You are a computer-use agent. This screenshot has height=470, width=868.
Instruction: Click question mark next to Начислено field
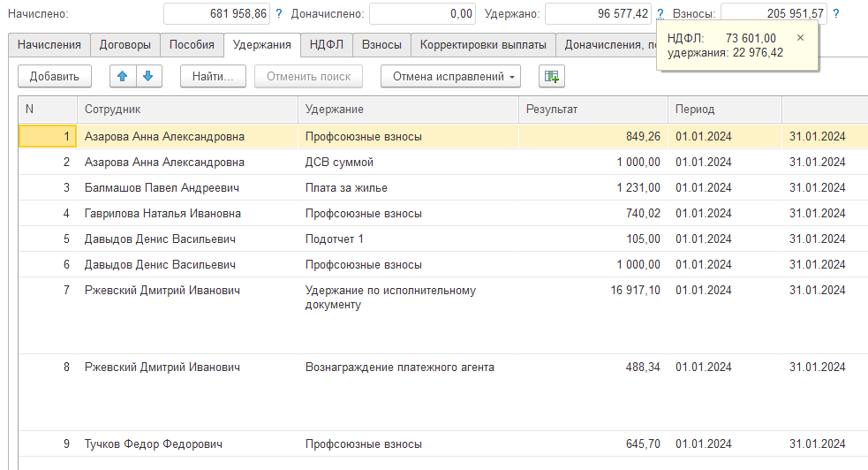pyautogui.click(x=278, y=14)
